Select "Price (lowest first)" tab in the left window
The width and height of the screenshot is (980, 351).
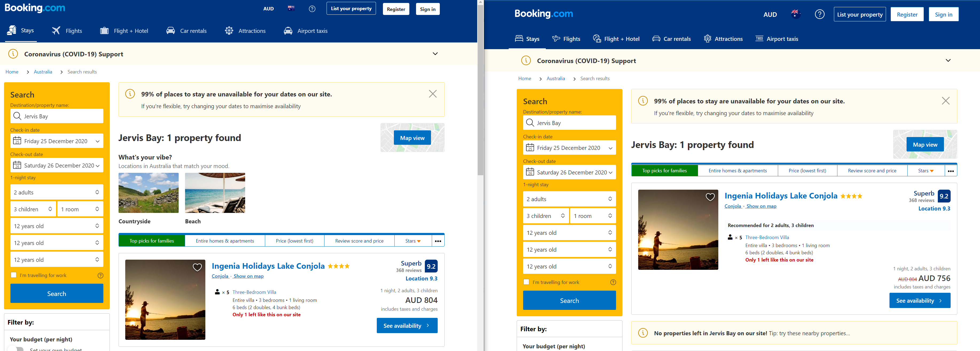coord(295,241)
